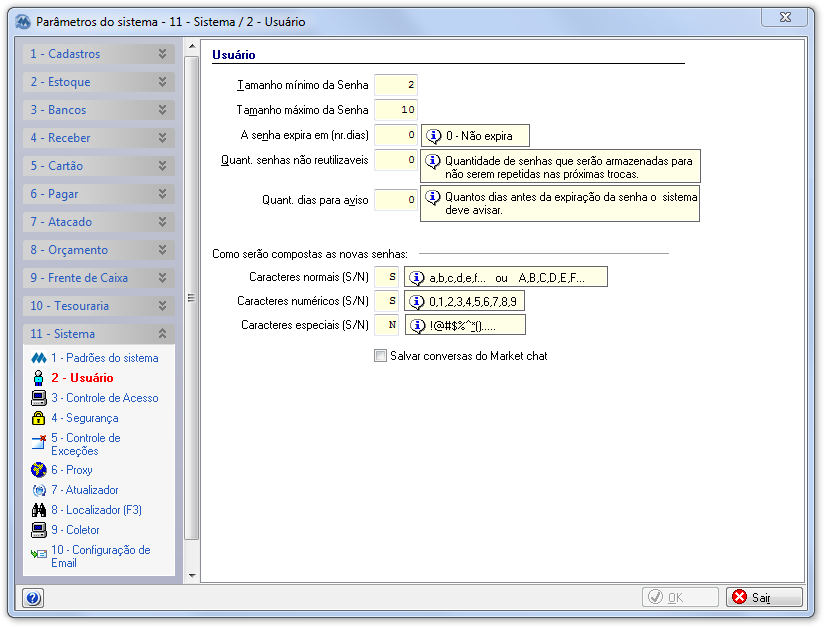Focus the senha expira em (nr.dias) field
Viewport: 825px width, 627px height.
pyautogui.click(x=396, y=135)
